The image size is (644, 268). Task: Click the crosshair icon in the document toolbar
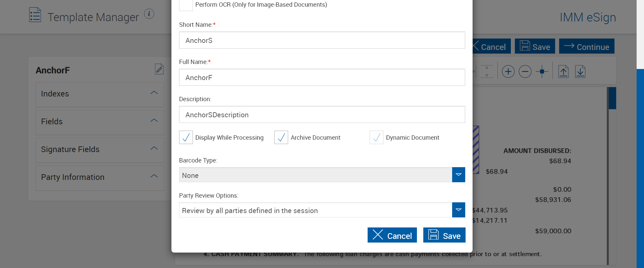click(x=542, y=71)
